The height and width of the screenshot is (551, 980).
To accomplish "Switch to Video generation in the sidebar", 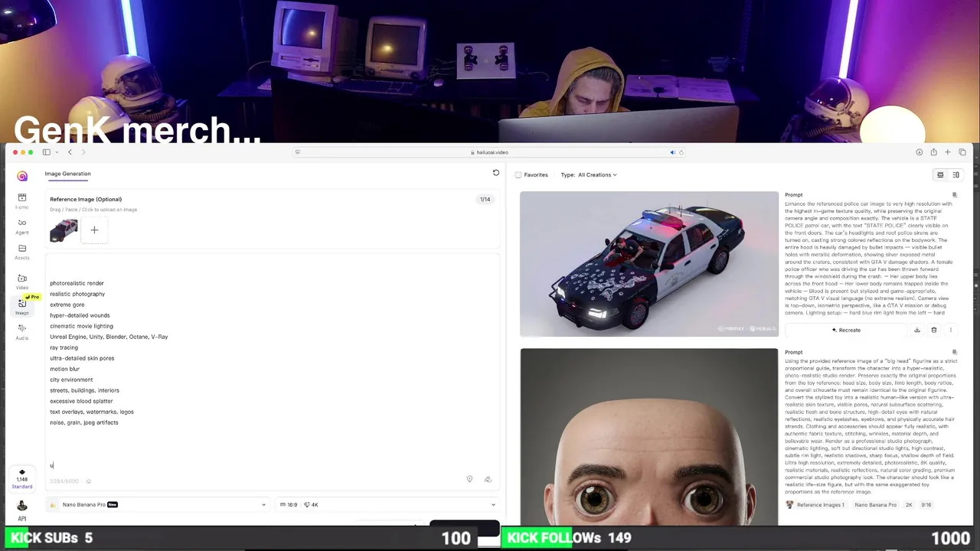I will (22, 282).
